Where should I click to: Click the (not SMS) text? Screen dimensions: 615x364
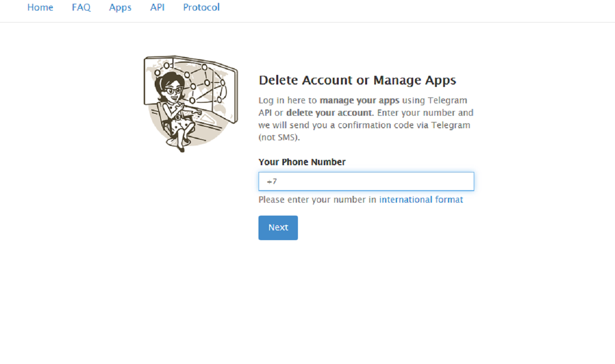pos(279,137)
